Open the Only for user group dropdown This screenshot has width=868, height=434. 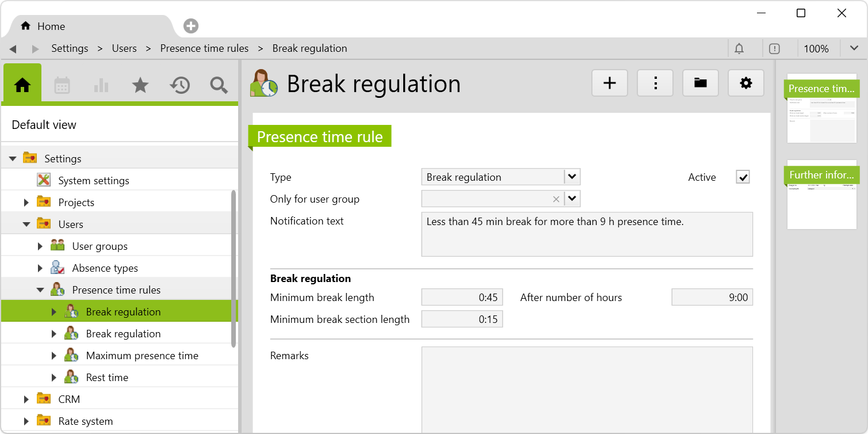[x=572, y=199]
